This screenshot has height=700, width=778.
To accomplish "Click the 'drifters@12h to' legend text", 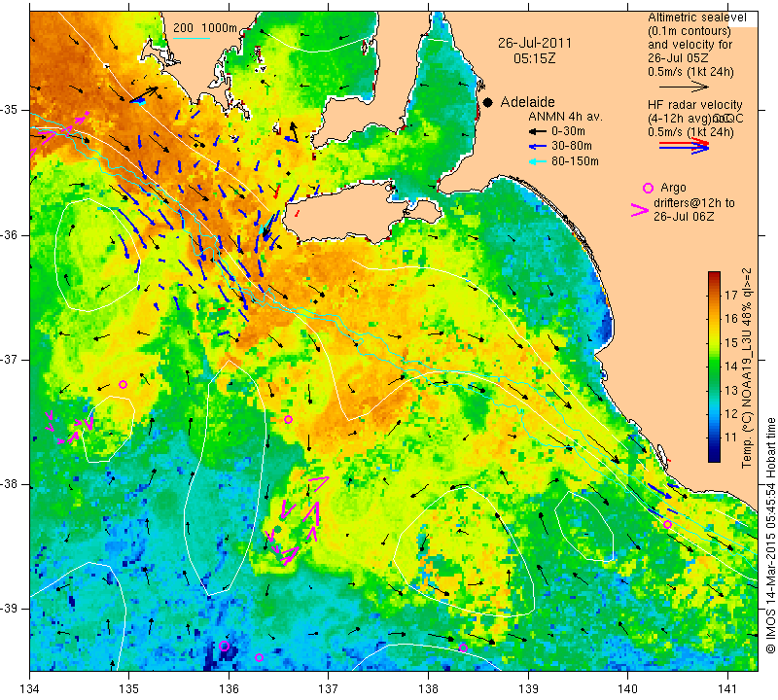I will tap(694, 203).
